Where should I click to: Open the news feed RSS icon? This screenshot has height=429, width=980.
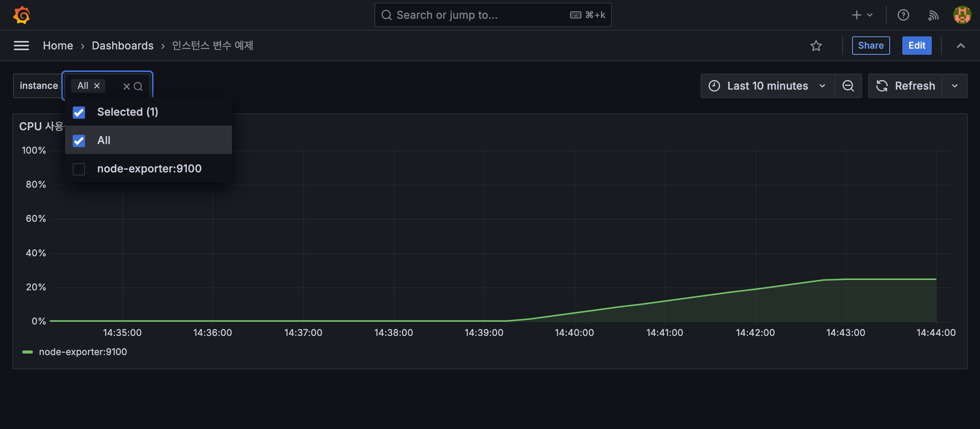[933, 15]
